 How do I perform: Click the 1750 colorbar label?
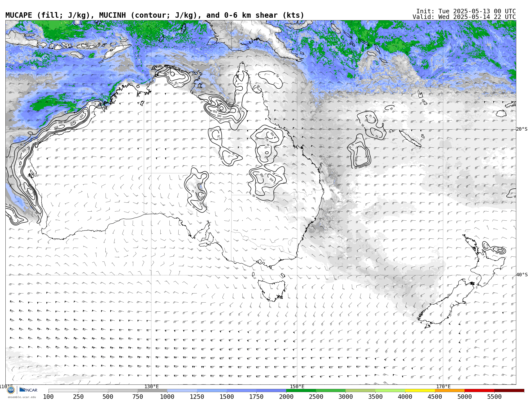point(256,397)
